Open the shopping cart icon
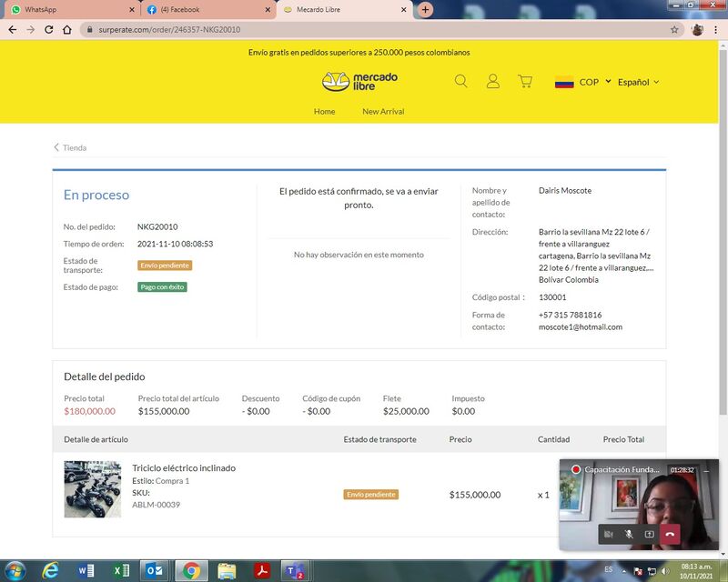The width and height of the screenshot is (728, 582). pos(525,81)
